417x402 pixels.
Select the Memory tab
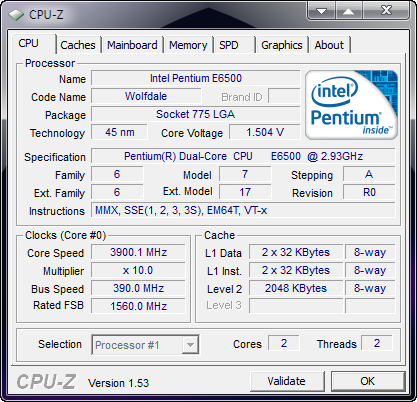point(188,45)
